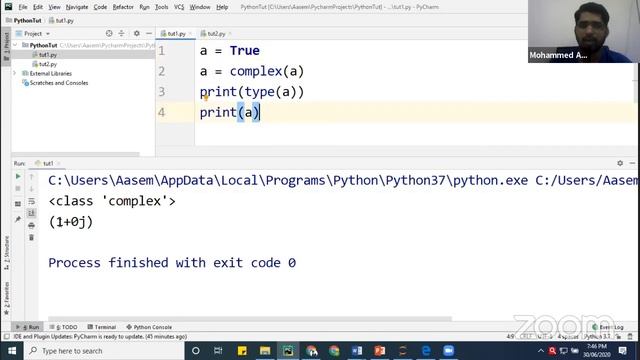Open Microsoft Edge from the taskbar
Viewport: 640px width, 360px height.
[426, 351]
